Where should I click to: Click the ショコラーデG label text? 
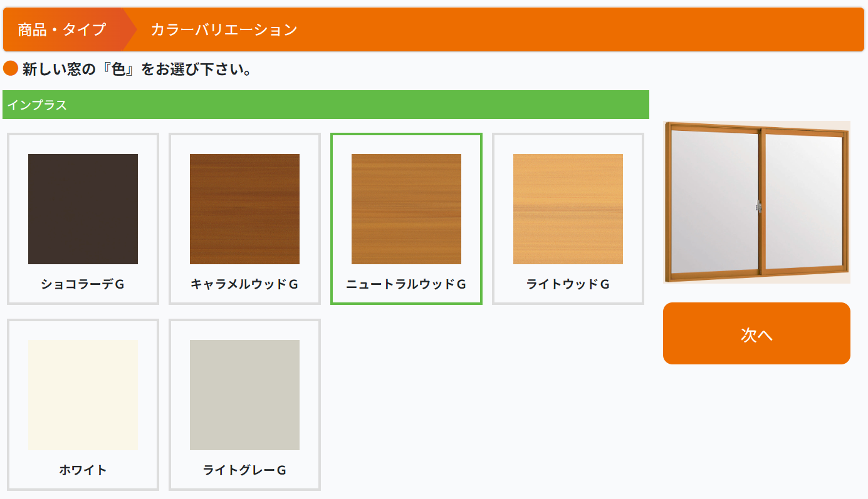[x=83, y=284]
